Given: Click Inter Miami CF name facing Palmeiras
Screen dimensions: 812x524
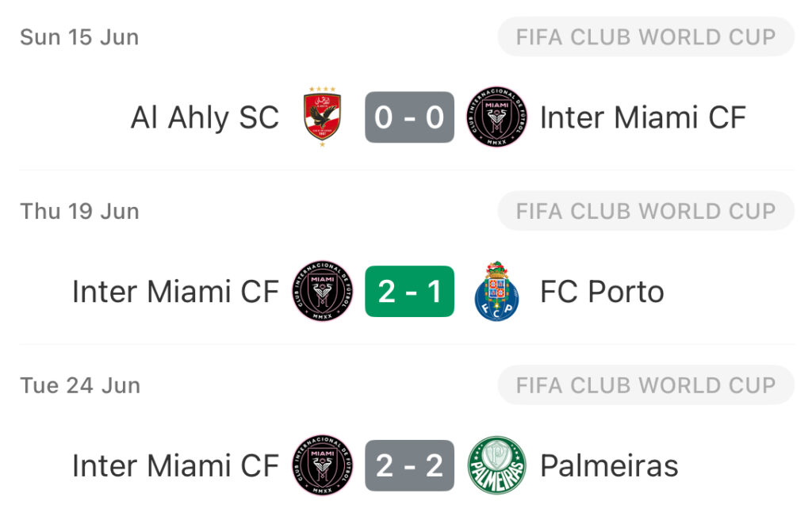Looking at the screenshot, I should [176, 465].
